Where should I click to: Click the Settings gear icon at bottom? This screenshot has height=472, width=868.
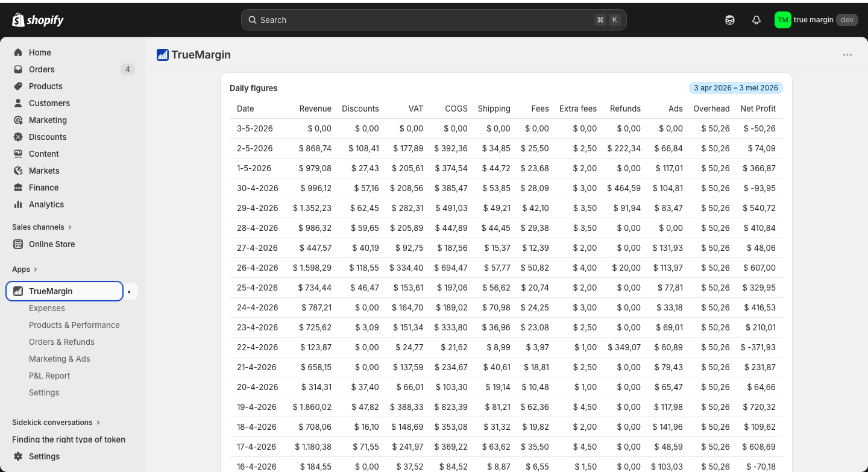click(18, 456)
